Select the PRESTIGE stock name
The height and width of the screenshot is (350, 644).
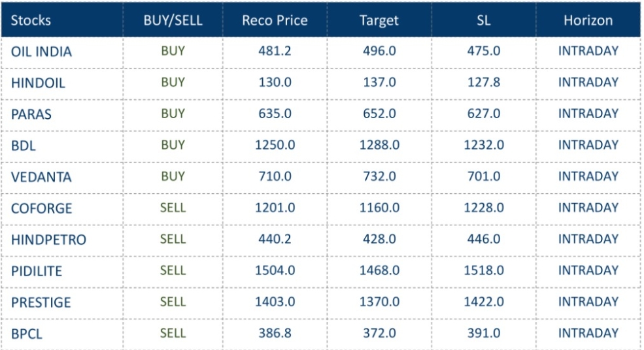(x=41, y=302)
